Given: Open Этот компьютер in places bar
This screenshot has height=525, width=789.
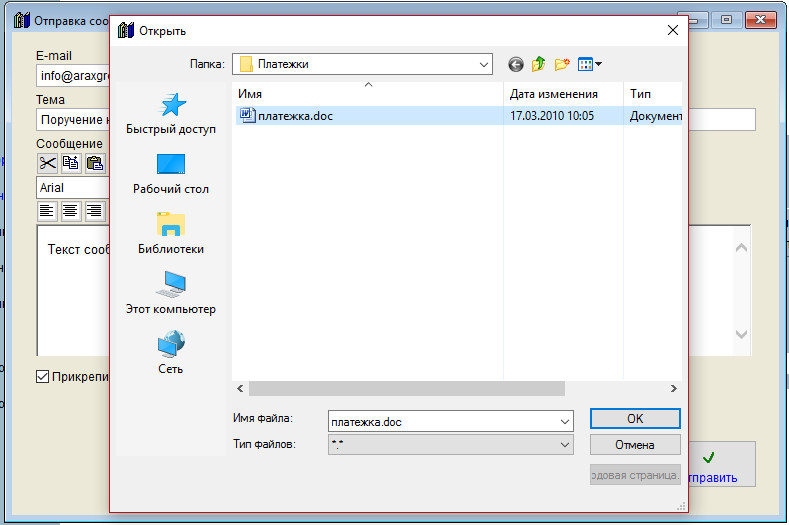Looking at the screenshot, I should pyautogui.click(x=171, y=293).
